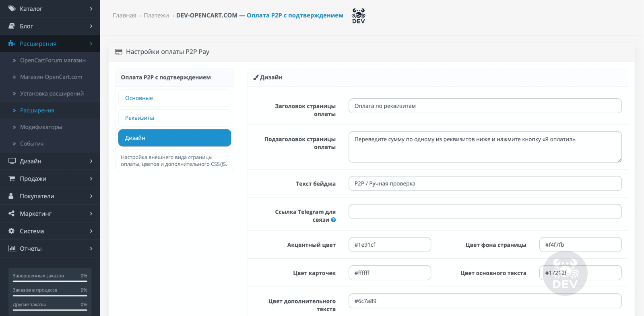Click the Другие заказы progress bar

[x=50, y=310]
